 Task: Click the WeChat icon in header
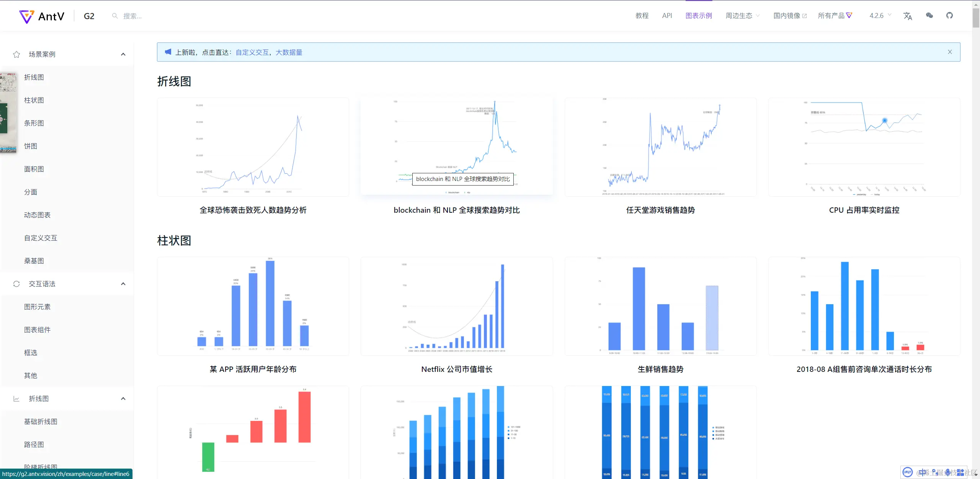tap(929, 16)
